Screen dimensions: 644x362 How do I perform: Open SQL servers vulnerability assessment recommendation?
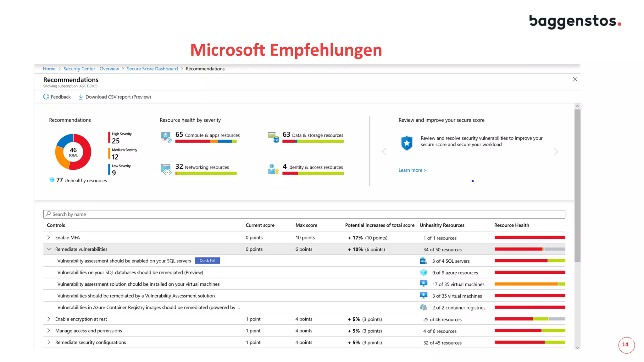click(x=124, y=261)
